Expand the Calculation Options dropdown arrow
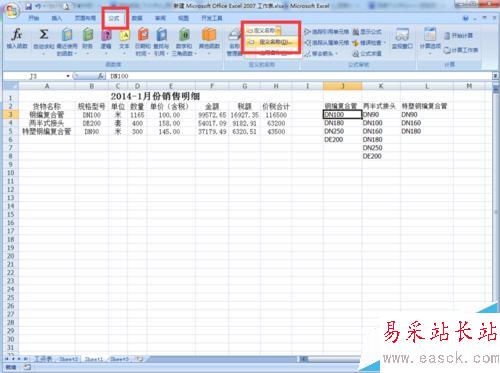Viewport: 500px width, 373px height. pos(430,53)
